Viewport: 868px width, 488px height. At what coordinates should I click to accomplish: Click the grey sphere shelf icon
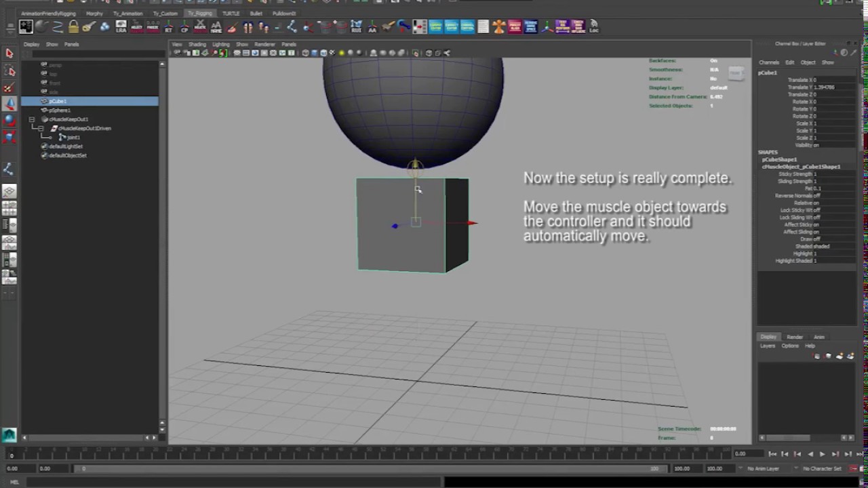pyautogui.click(x=41, y=26)
